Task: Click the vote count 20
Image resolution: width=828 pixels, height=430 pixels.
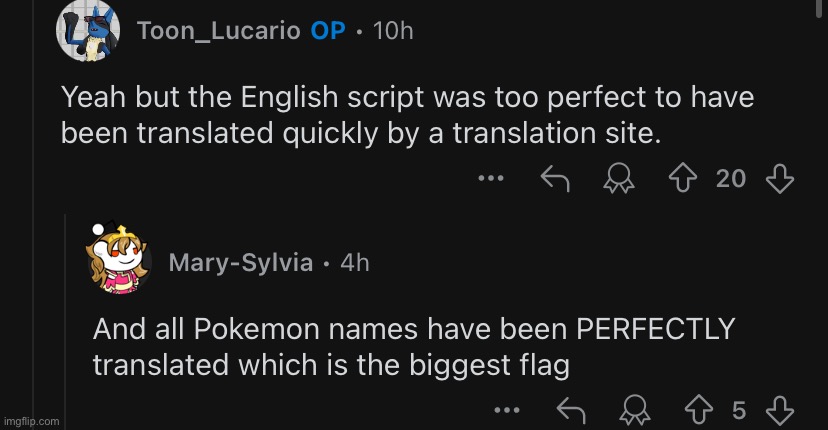Action: pos(731,179)
